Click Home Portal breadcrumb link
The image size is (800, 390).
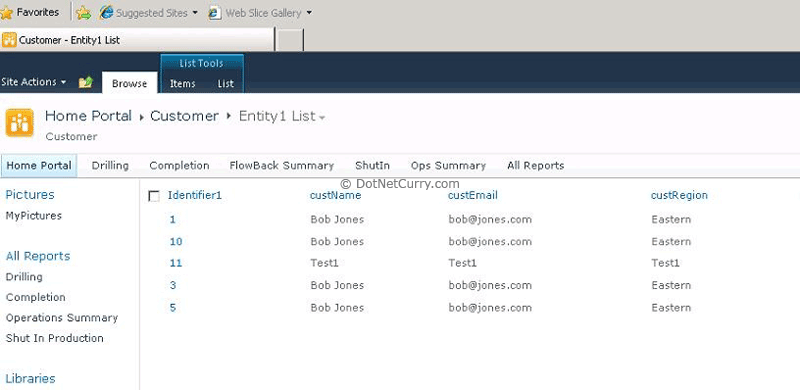tap(88, 116)
